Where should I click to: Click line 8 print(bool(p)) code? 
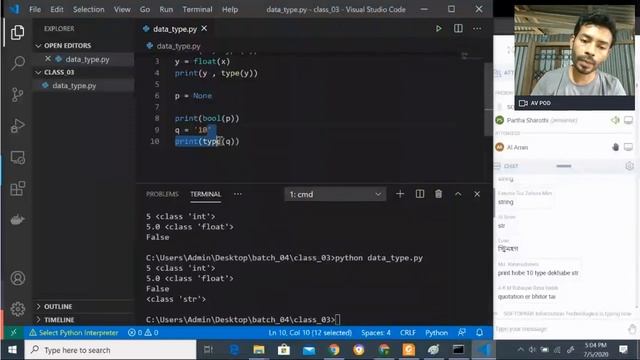click(x=207, y=118)
